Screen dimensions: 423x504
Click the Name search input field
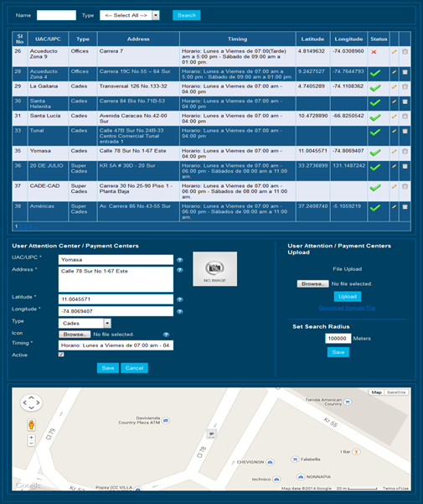click(56, 15)
